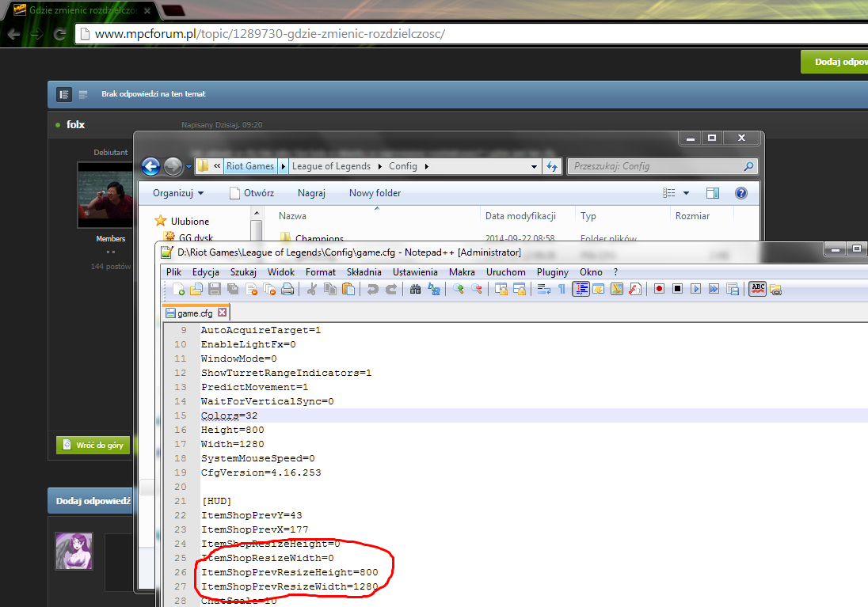Click the stop recording macro square icon
The image size is (868, 607).
677,289
